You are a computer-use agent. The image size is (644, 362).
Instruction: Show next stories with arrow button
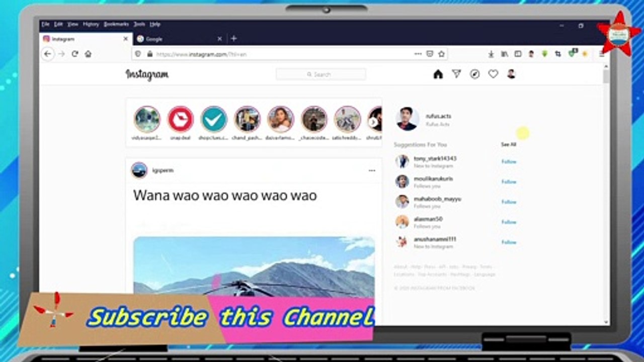click(373, 122)
